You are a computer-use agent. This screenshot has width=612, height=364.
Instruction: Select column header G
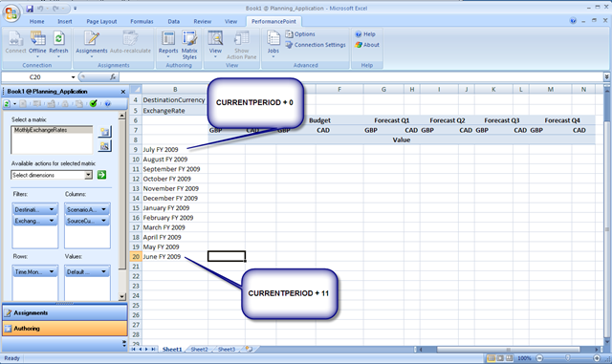tap(383, 90)
